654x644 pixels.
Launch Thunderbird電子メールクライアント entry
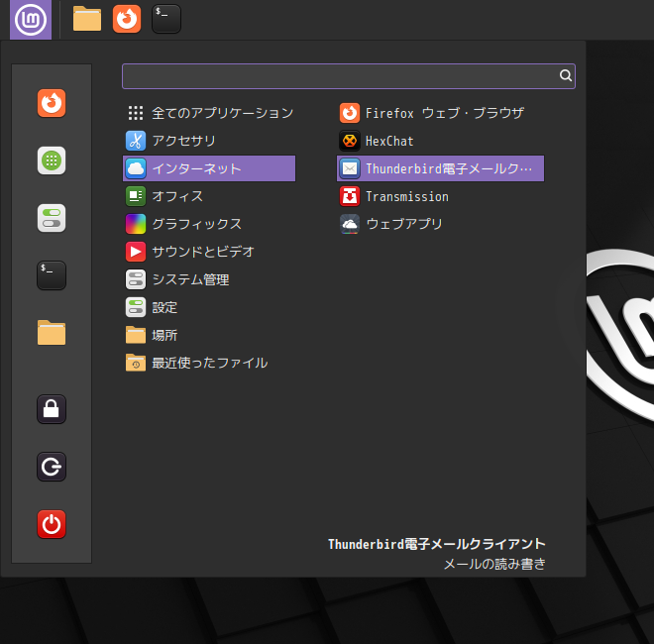point(440,168)
